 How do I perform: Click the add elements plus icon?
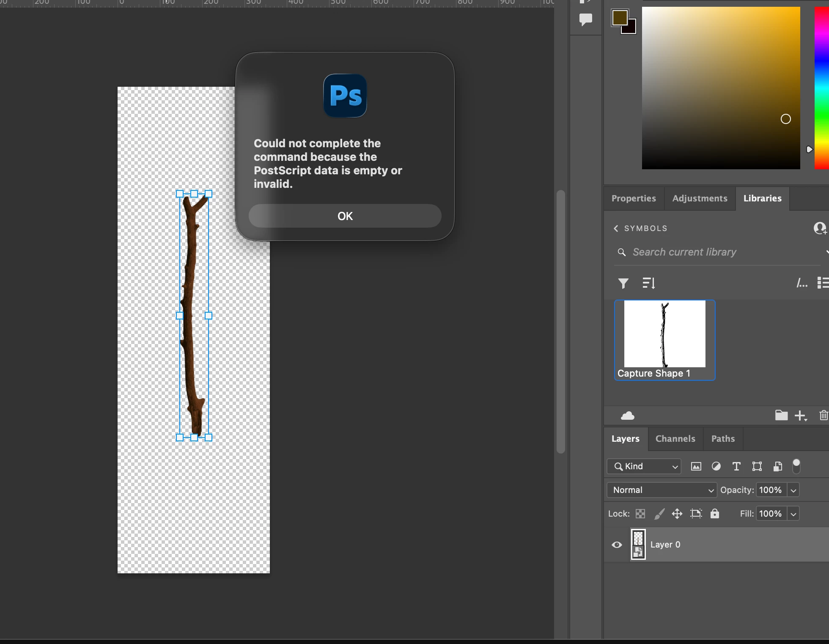tap(800, 416)
